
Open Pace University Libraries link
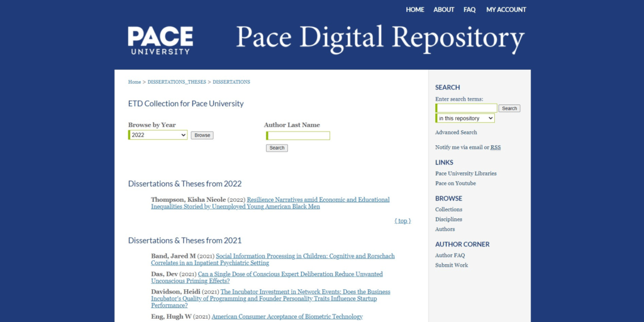466,174
